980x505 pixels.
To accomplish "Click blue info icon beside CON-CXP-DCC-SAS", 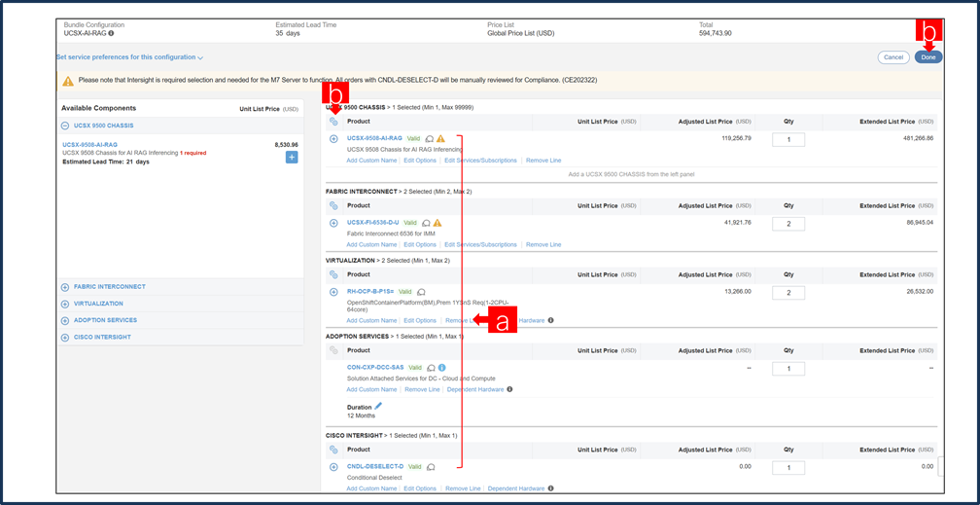I will pyautogui.click(x=441, y=368).
